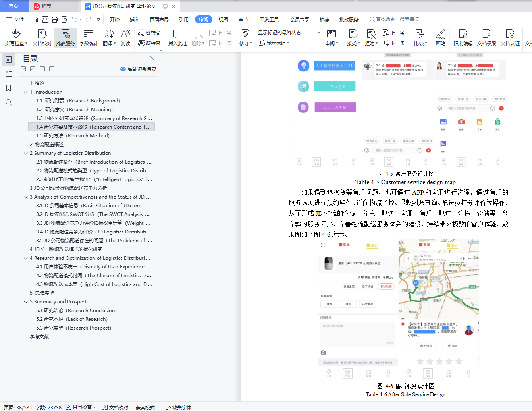Click the command search box (查找命令)
The width and height of the screenshot is (532, 411).
point(395,19)
